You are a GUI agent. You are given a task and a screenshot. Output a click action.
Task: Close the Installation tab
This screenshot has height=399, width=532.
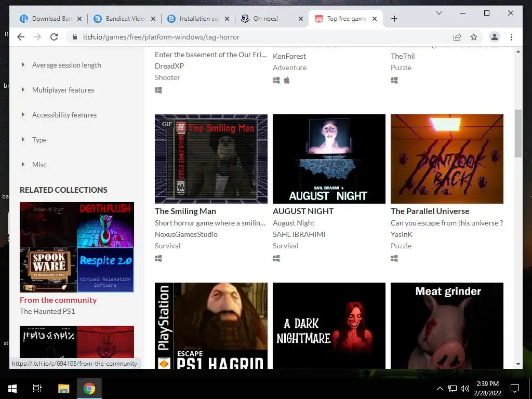coord(227,19)
